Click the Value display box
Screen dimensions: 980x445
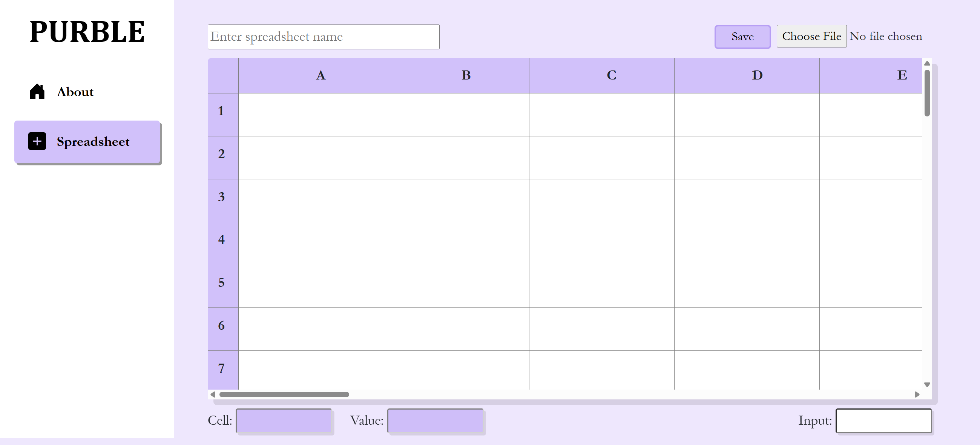435,421
